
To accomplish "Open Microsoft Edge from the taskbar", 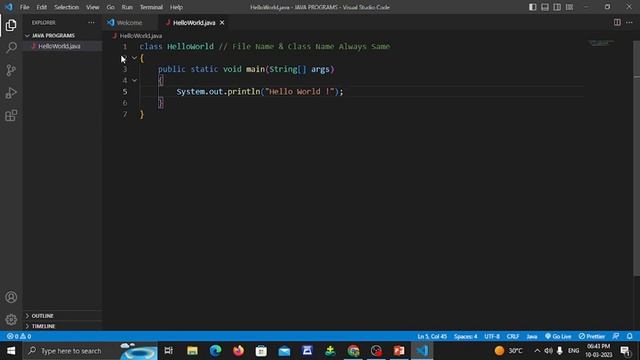I will [215, 351].
